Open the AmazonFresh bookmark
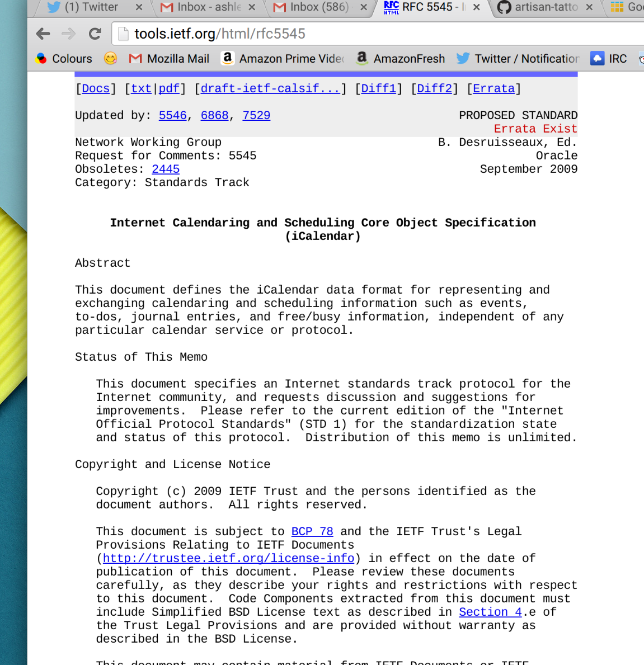This screenshot has width=644, height=665. tap(401, 59)
